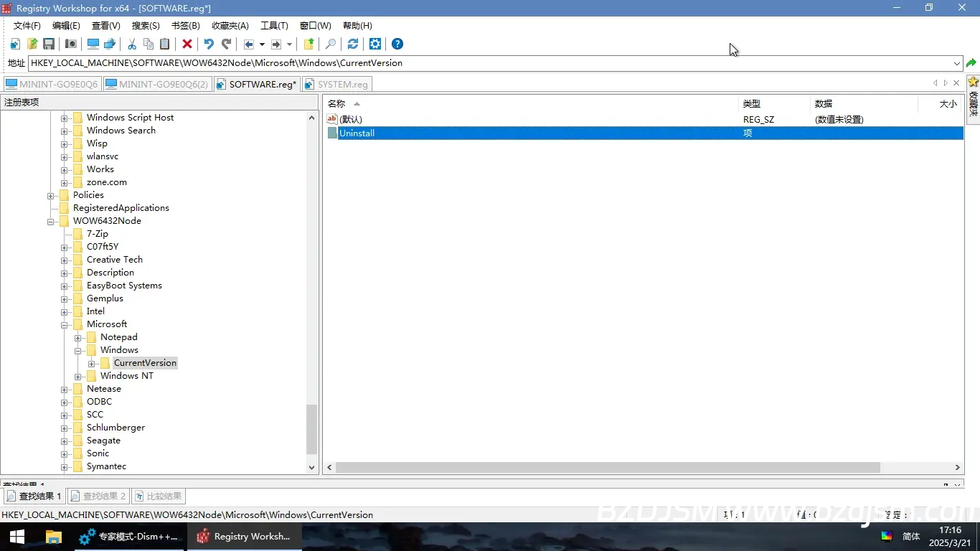This screenshot has height=551, width=980.
Task: Open the 窗口(W) menu
Action: (316, 26)
